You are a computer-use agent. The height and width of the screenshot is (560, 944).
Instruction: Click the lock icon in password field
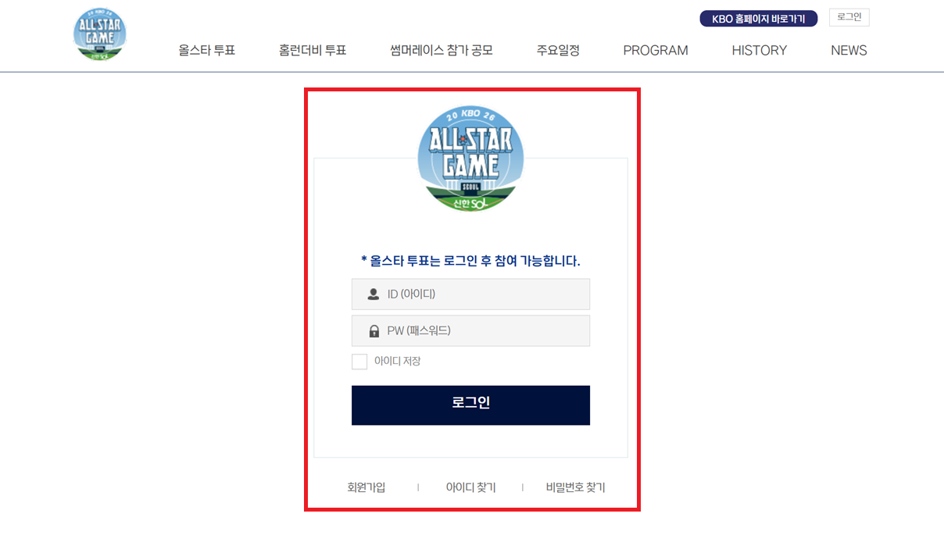pos(374,331)
